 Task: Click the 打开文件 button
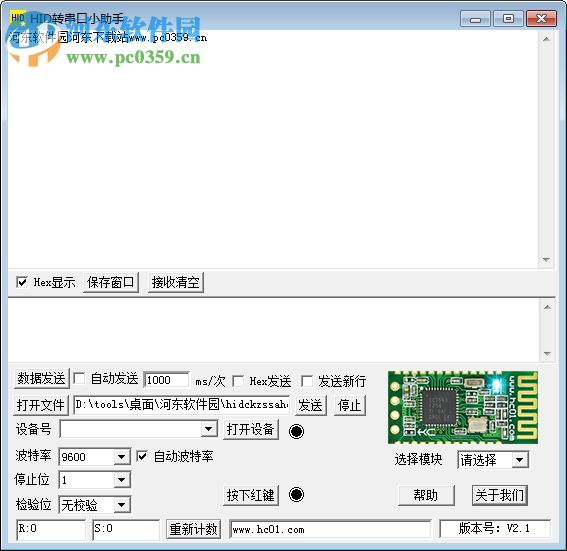click(x=40, y=405)
